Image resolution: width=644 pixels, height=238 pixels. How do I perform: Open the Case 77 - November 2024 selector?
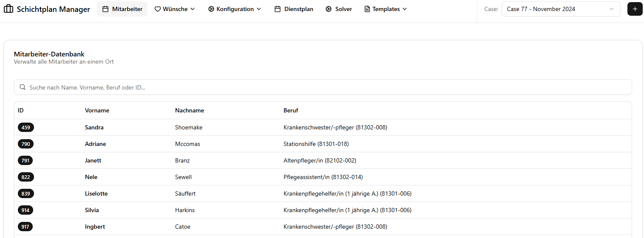560,9
